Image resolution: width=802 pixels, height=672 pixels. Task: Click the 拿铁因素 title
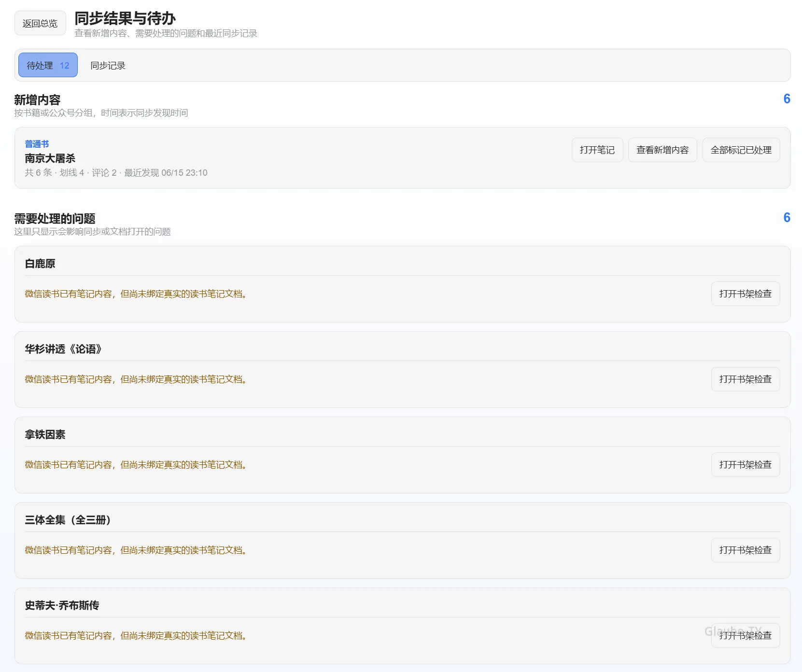45,434
